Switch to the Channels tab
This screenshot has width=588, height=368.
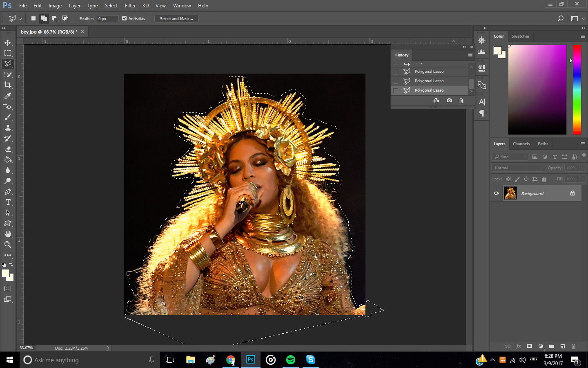pyautogui.click(x=521, y=144)
